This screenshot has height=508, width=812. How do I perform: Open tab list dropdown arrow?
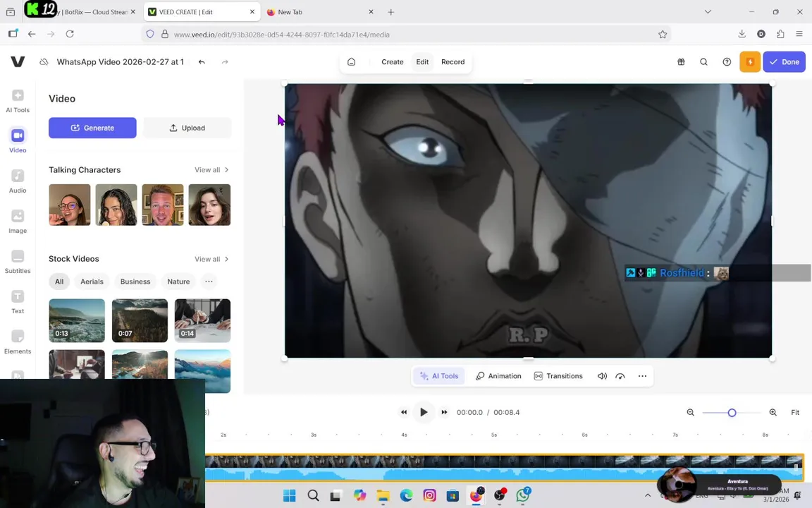708,11
